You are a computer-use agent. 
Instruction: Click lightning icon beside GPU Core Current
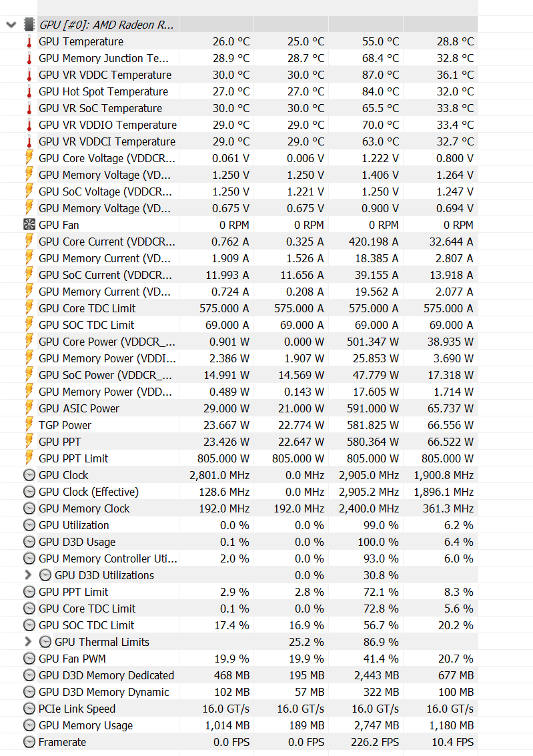(29, 241)
